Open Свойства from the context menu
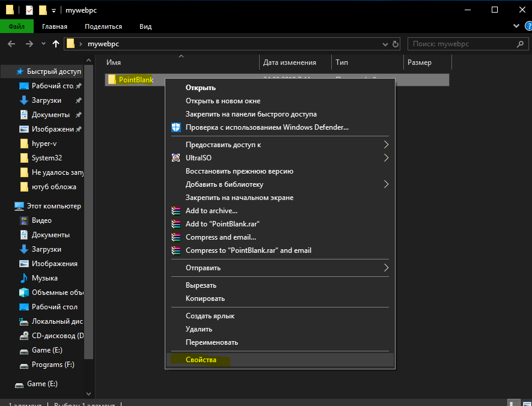532x406 pixels. click(280, 360)
